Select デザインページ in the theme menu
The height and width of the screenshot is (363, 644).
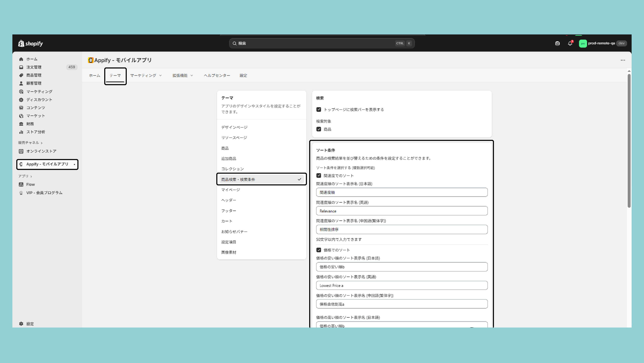coord(234,127)
